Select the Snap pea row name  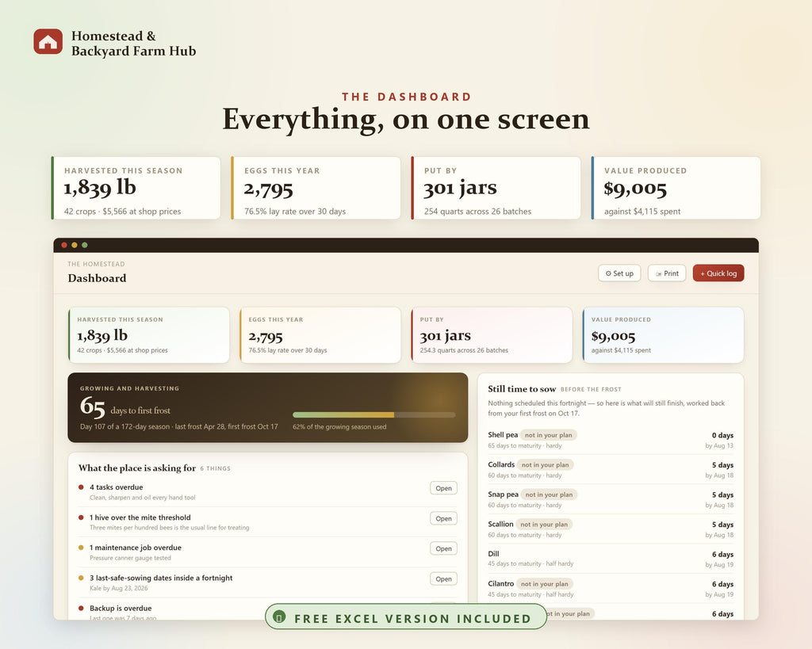coord(503,494)
